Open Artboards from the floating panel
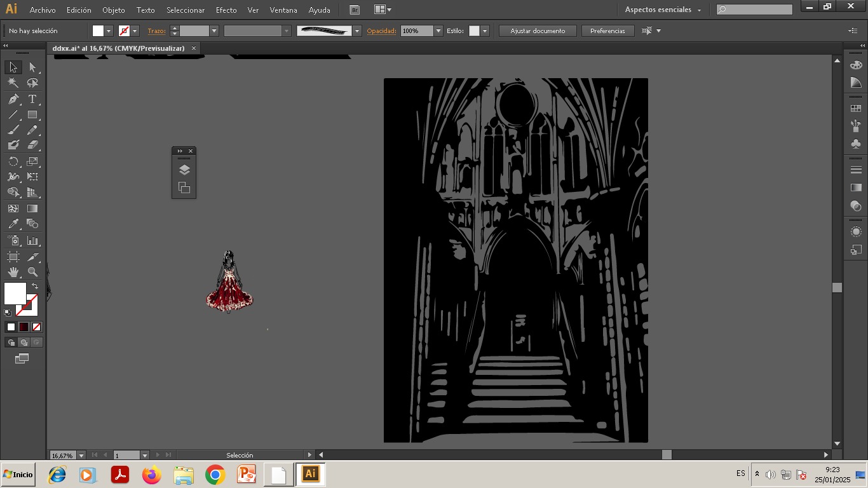 (x=184, y=187)
